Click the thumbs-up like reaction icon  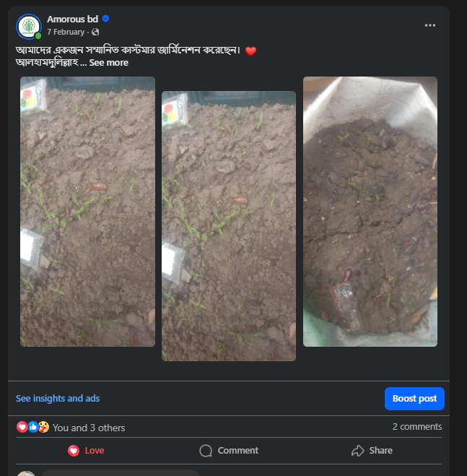point(33,427)
